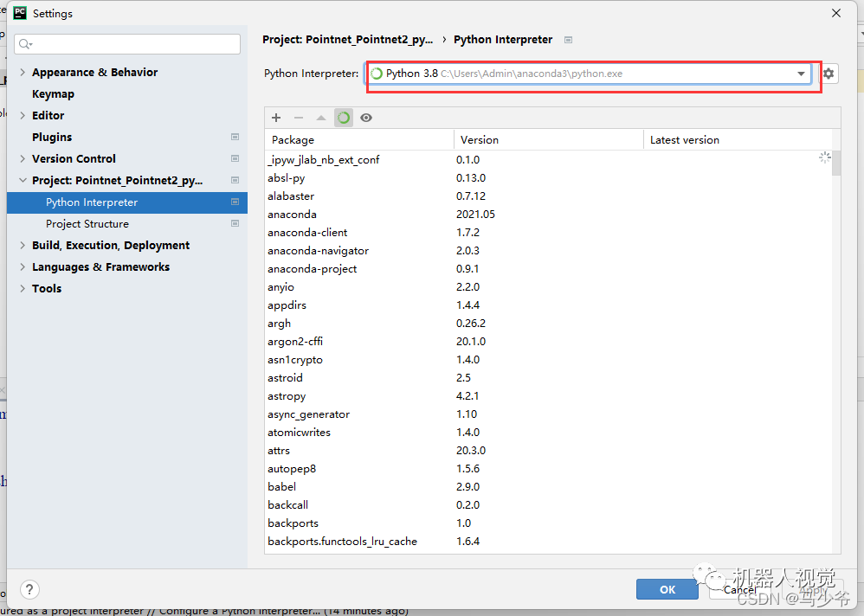Select the anyio package row
This screenshot has width=864, height=616.
click(x=548, y=287)
